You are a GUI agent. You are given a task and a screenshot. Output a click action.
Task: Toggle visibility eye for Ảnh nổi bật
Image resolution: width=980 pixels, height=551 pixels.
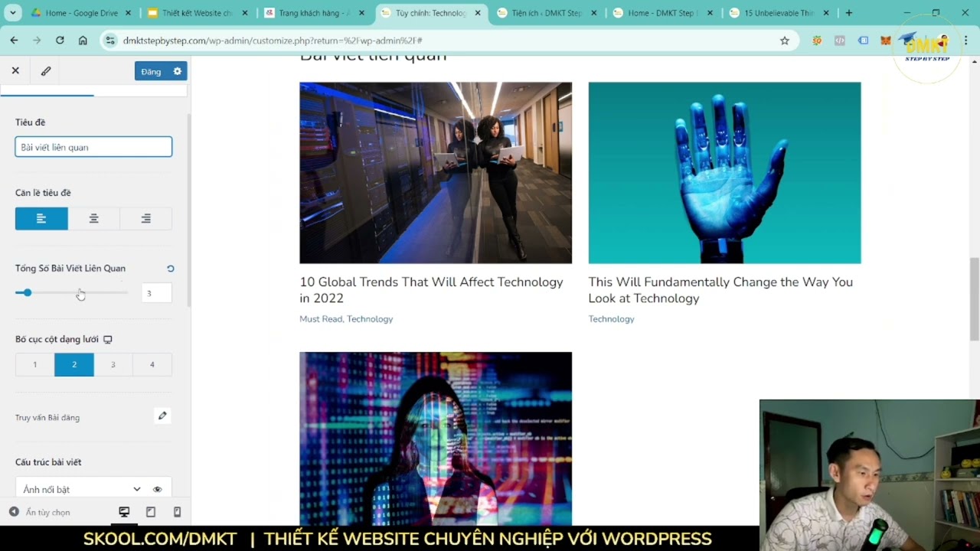157,489
